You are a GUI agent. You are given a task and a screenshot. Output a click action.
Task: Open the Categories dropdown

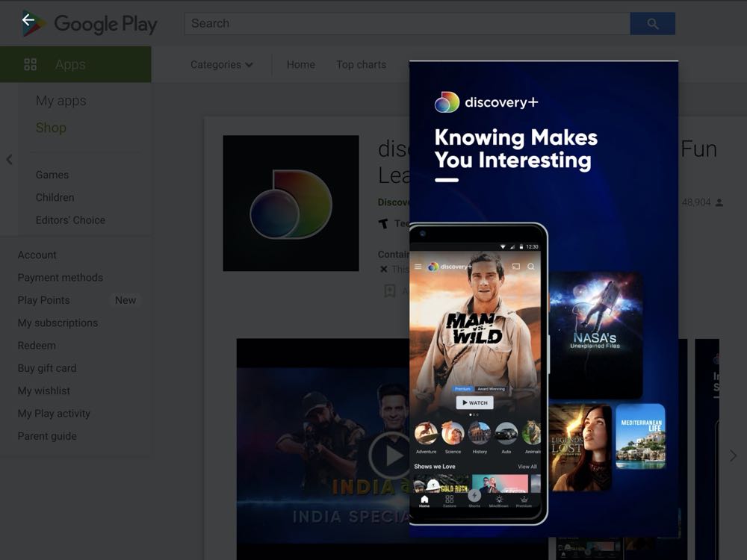(222, 64)
